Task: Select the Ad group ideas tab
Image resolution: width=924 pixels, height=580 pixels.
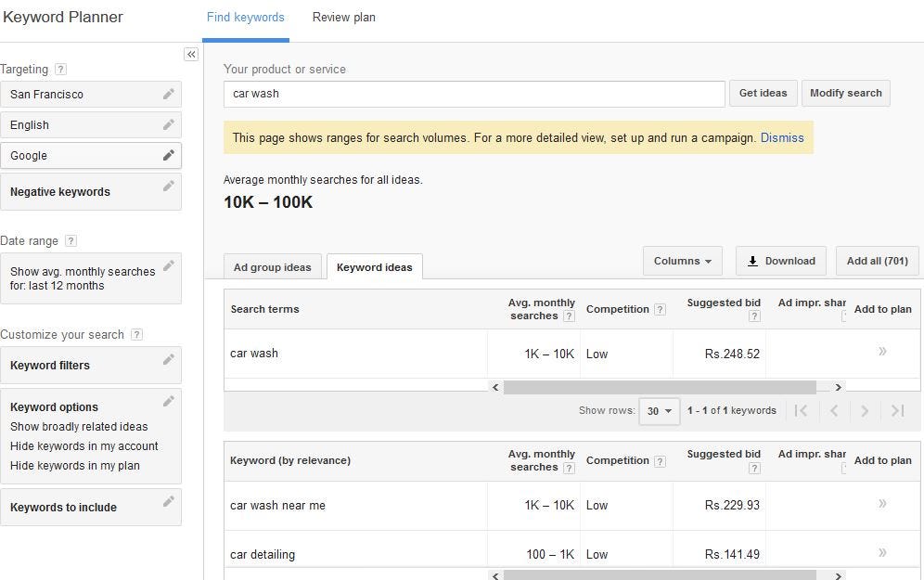Action: click(x=272, y=267)
